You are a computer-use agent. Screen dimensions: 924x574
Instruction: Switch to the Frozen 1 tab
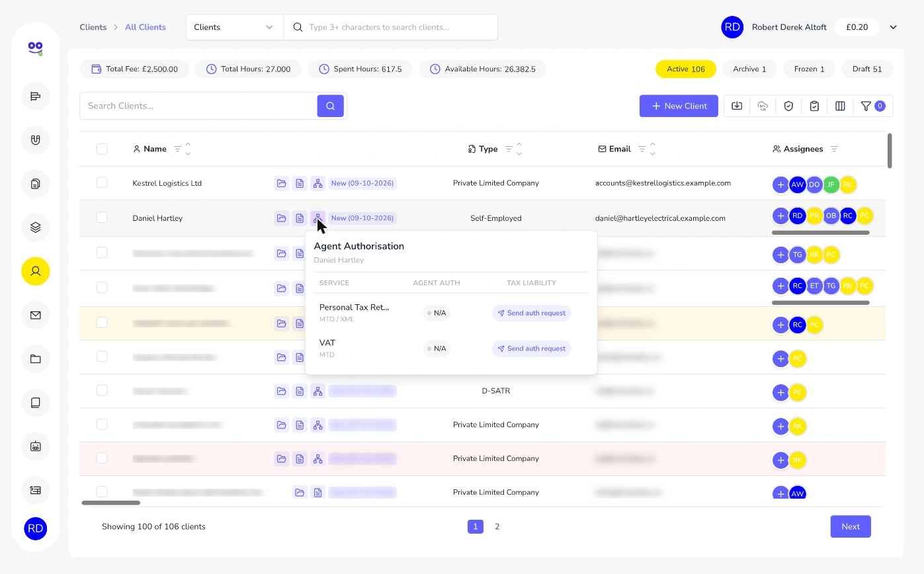click(808, 69)
